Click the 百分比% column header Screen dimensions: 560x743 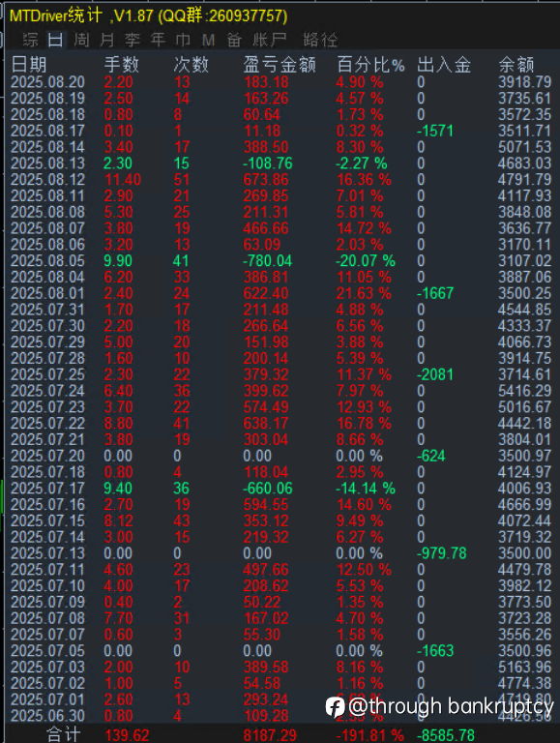(371, 65)
